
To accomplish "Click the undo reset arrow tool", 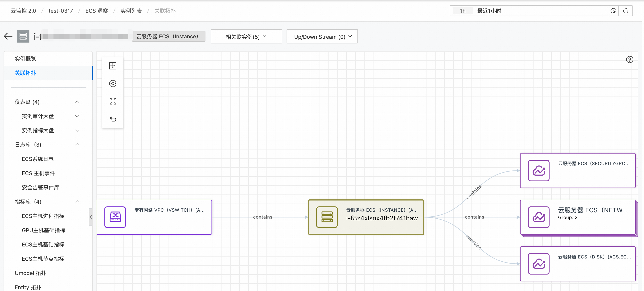I will pyautogui.click(x=113, y=119).
